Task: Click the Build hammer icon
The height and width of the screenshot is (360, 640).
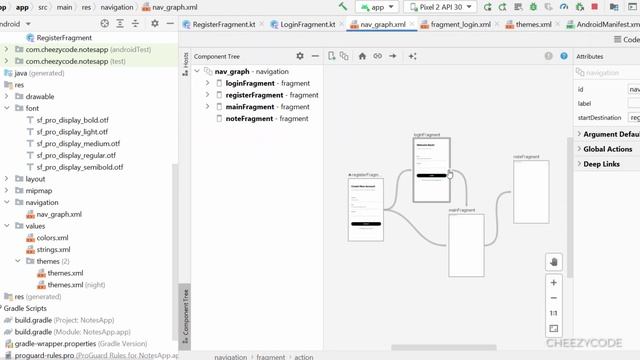Action: [x=343, y=7]
